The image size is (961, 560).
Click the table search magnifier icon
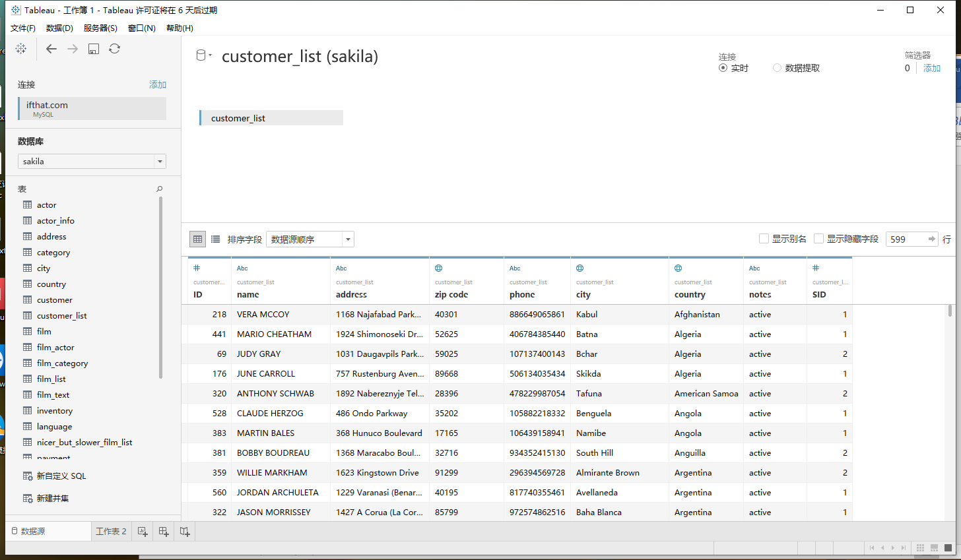click(159, 189)
